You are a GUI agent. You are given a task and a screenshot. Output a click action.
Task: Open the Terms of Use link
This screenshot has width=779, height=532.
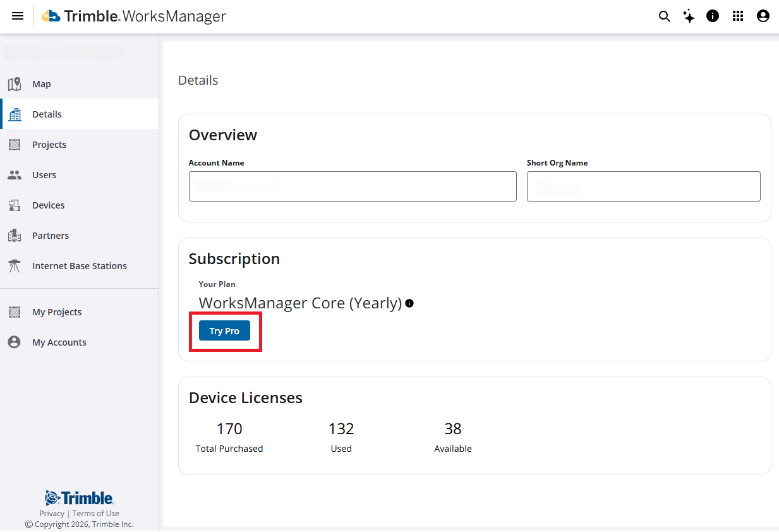96,514
